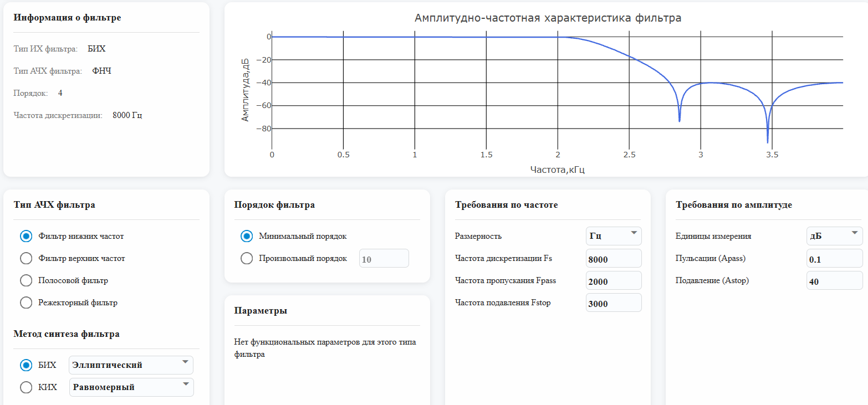Image resolution: width=868 pixels, height=405 pixels.
Task: Click the Частота подавления Fstop field
Action: click(x=613, y=303)
